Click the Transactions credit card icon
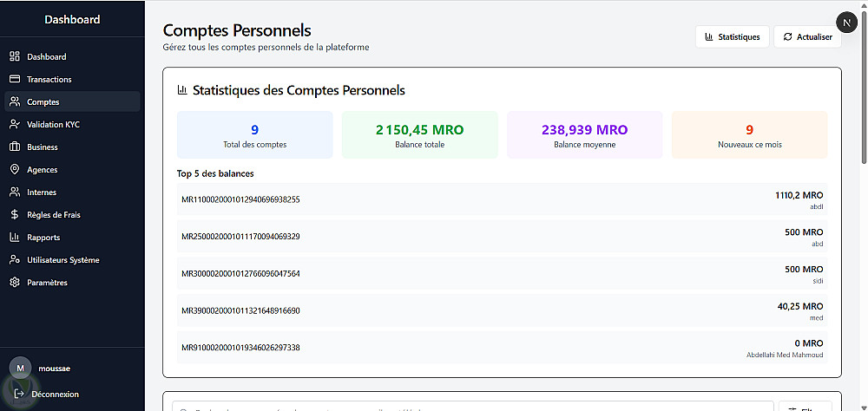Image resolution: width=868 pixels, height=411 pixels. point(15,79)
